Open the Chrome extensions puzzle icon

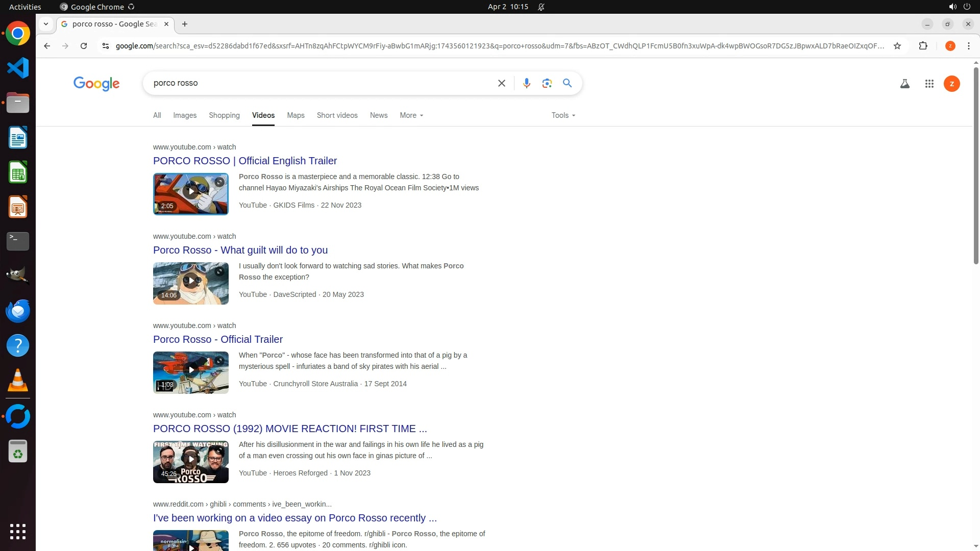point(923,46)
